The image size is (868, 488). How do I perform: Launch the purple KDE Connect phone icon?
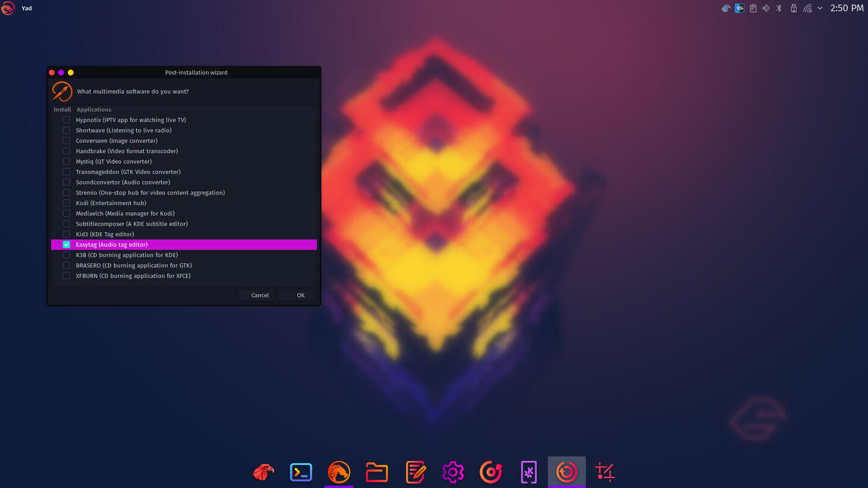[x=529, y=472]
